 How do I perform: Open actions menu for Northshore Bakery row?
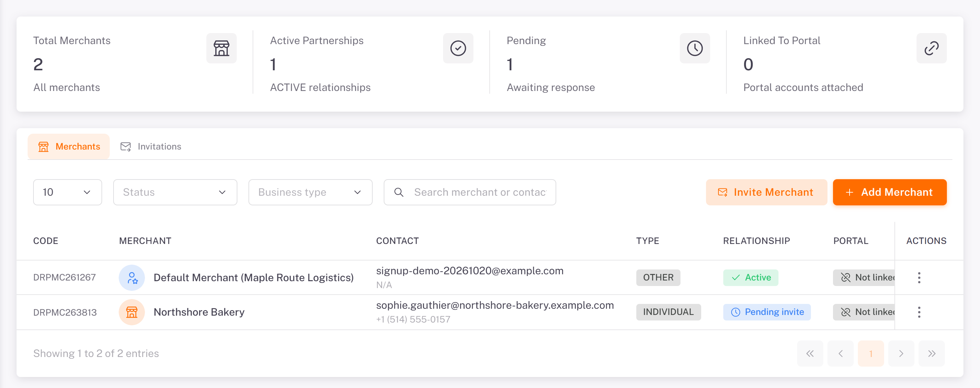(x=919, y=312)
